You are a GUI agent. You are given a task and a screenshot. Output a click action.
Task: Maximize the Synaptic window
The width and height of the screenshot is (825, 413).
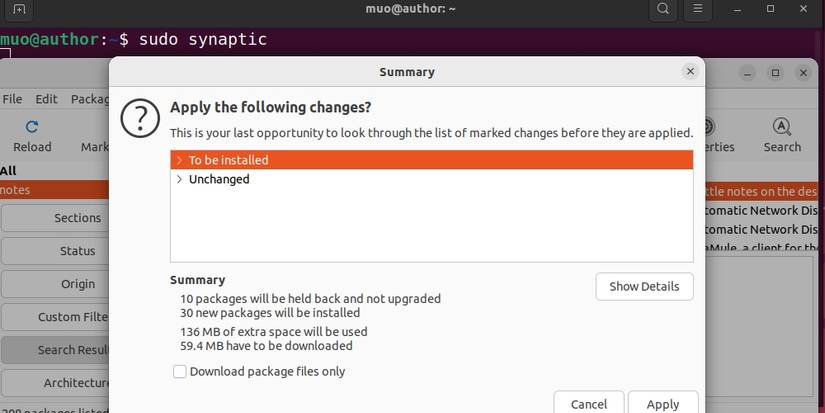coord(775,73)
